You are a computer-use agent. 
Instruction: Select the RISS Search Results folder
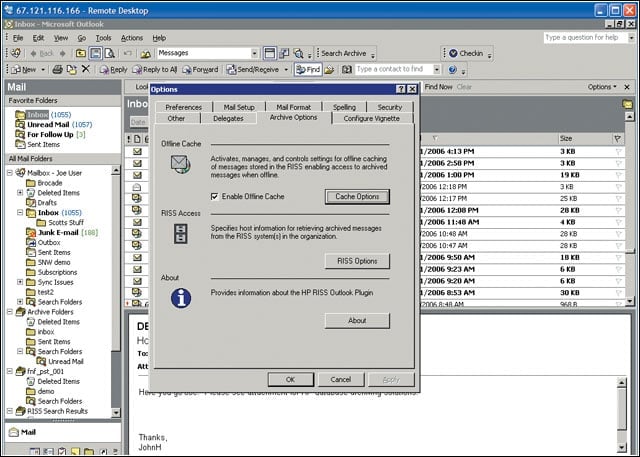tap(57, 411)
